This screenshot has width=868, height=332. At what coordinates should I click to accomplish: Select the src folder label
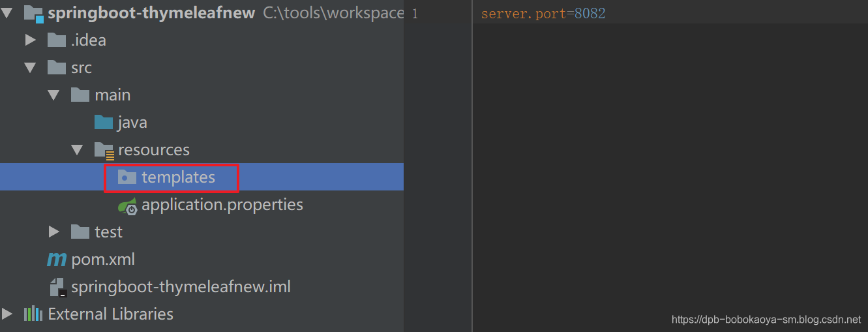coord(82,68)
